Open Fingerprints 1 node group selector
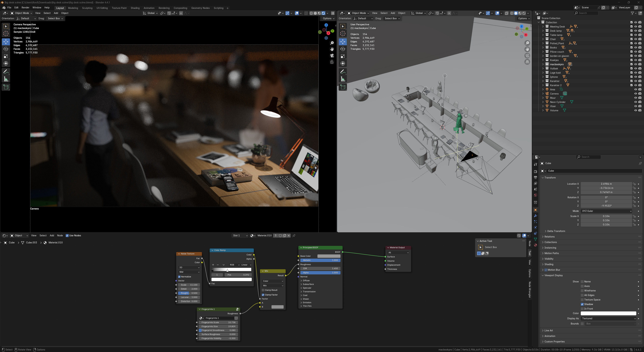The height and width of the screenshot is (352, 644). click(201, 318)
